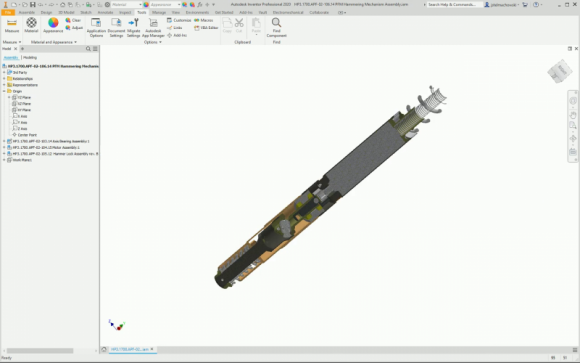Open the Macros tool

click(x=203, y=20)
